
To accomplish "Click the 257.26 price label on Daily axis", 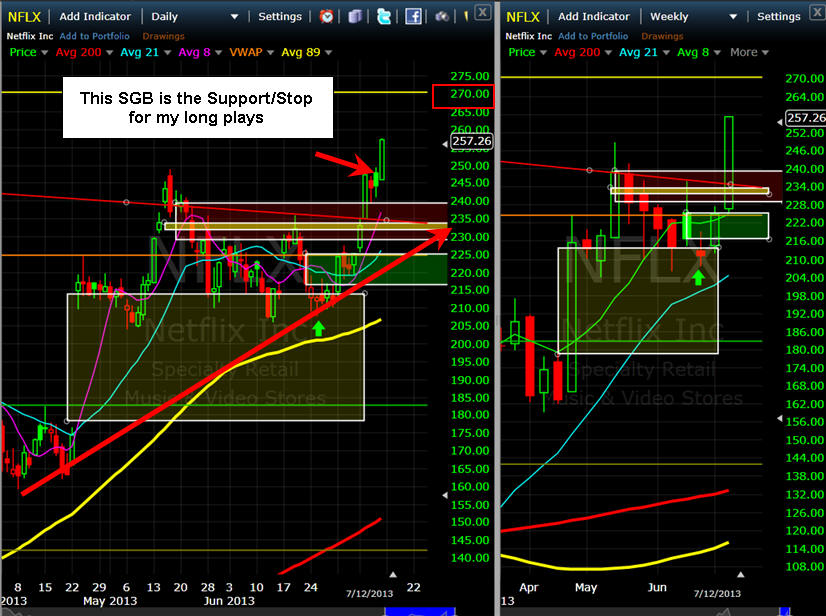I will click(471, 141).
